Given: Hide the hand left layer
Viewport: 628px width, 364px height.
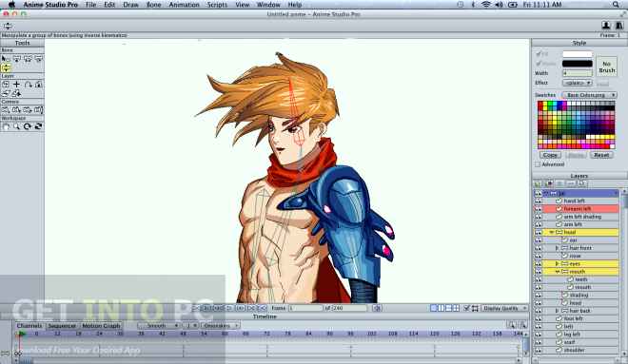Looking at the screenshot, I should click(538, 201).
